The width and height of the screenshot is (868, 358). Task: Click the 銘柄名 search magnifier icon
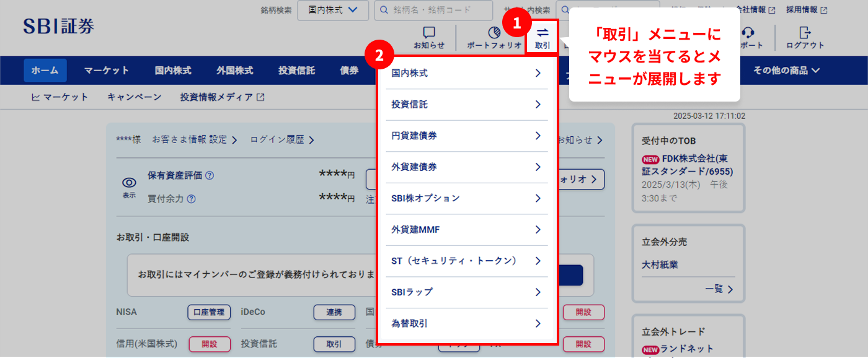tap(385, 10)
